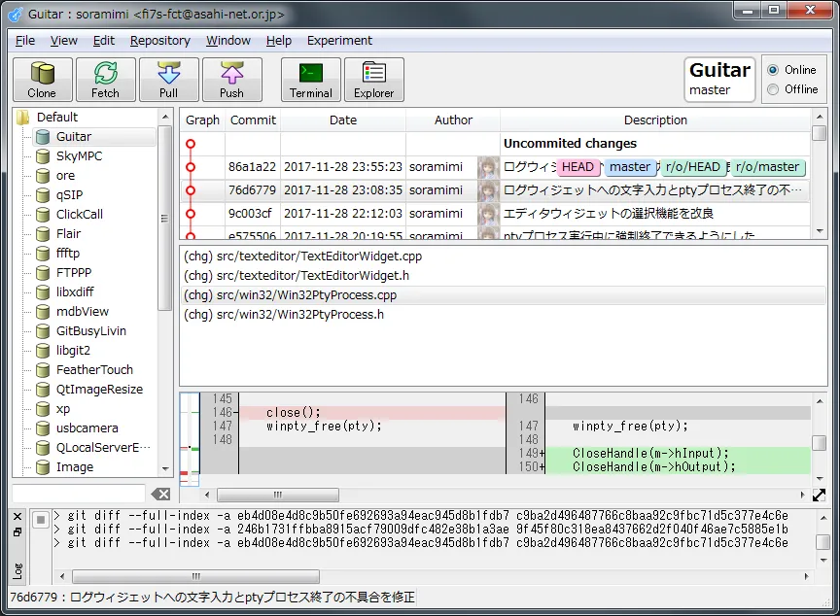Image resolution: width=840 pixels, height=616 pixels.
Task: Push commits using the Push button
Action: (x=231, y=80)
